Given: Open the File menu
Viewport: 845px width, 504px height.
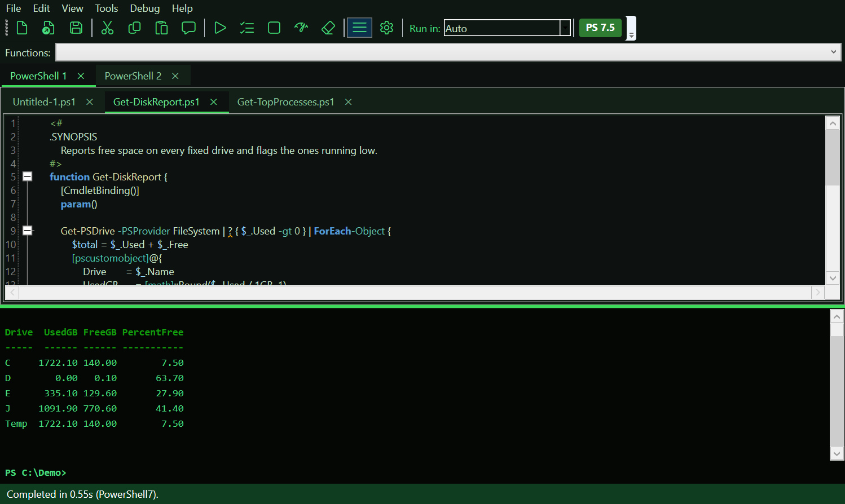Looking at the screenshot, I should tap(14, 8).
